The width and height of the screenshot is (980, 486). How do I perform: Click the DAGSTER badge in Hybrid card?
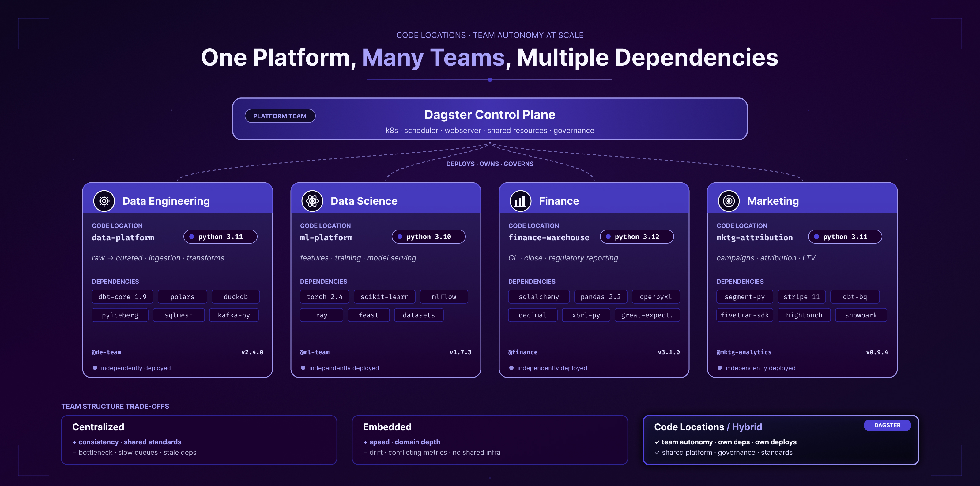click(x=887, y=425)
